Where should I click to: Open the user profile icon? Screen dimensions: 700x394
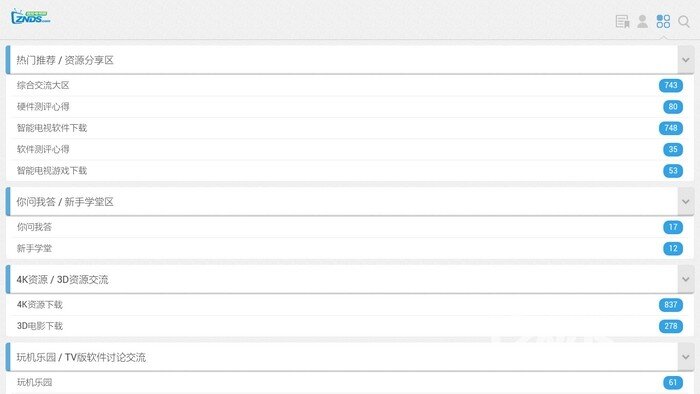[x=642, y=21]
